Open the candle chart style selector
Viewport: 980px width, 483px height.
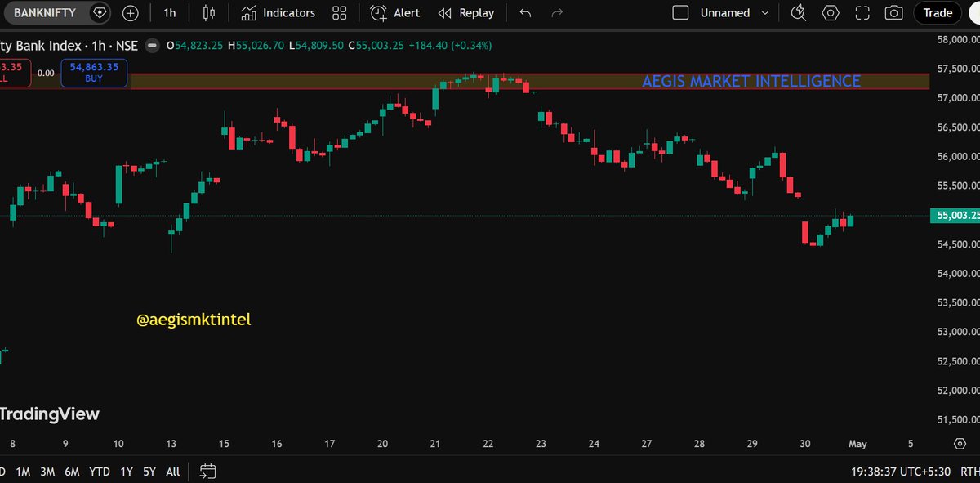pyautogui.click(x=207, y=12)
